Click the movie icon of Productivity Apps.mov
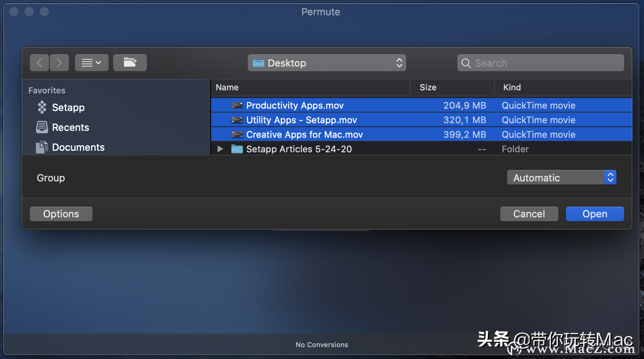 237,105
